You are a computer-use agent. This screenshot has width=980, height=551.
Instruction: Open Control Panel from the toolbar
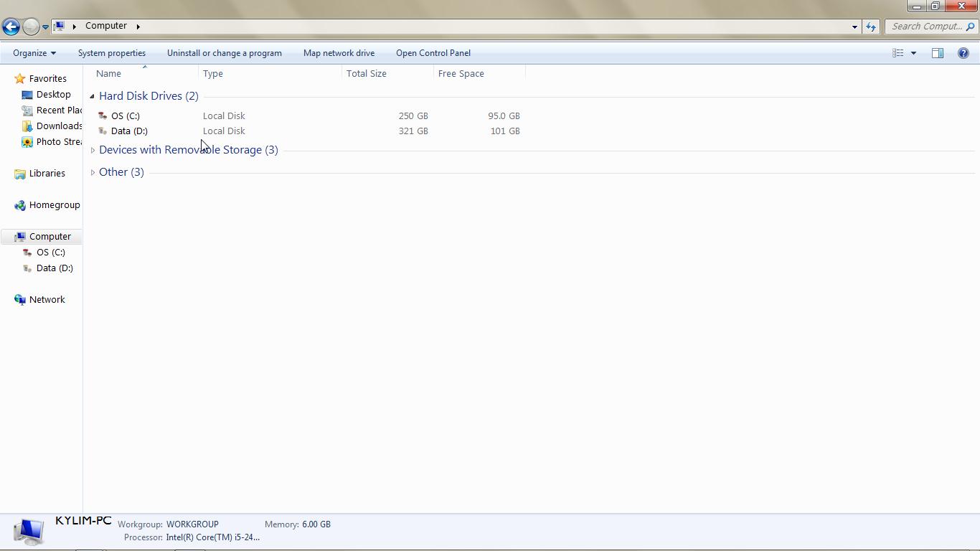(433, 52)
